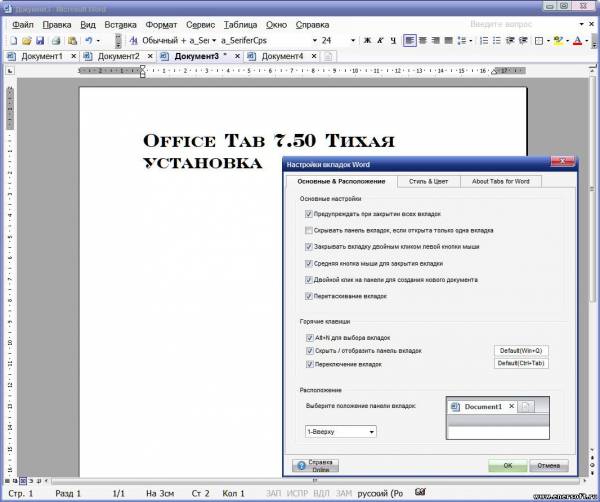This screenshot has height=502, width=600.
Task: Undo the last action
Action: [89, 40]
